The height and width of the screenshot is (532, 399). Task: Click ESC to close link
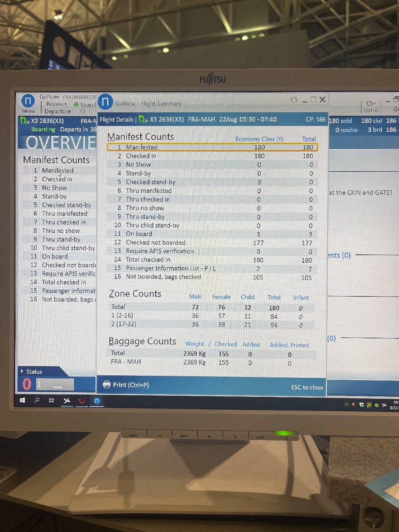tap(307, 387)
